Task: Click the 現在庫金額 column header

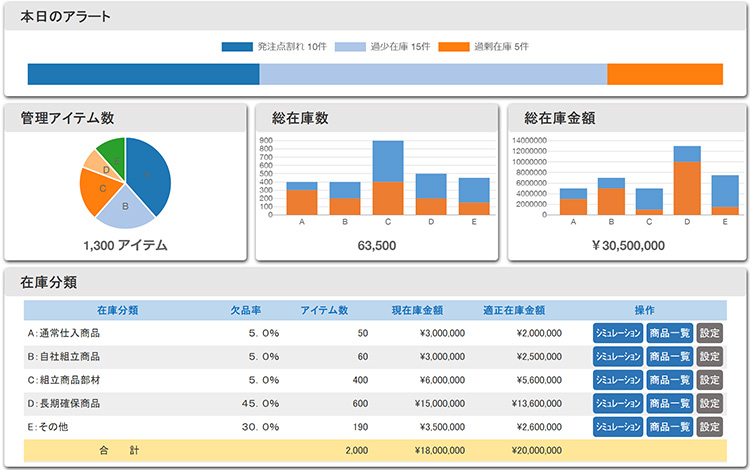Action: pyautogui.click(x=417, y=310)
